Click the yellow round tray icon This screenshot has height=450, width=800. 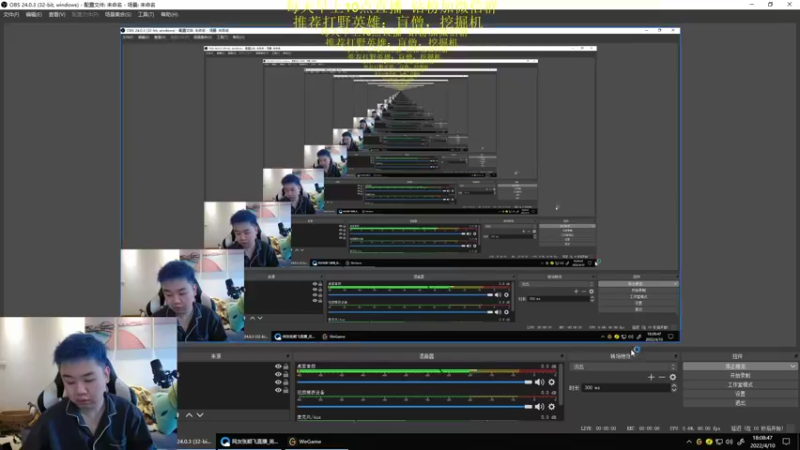709,442
